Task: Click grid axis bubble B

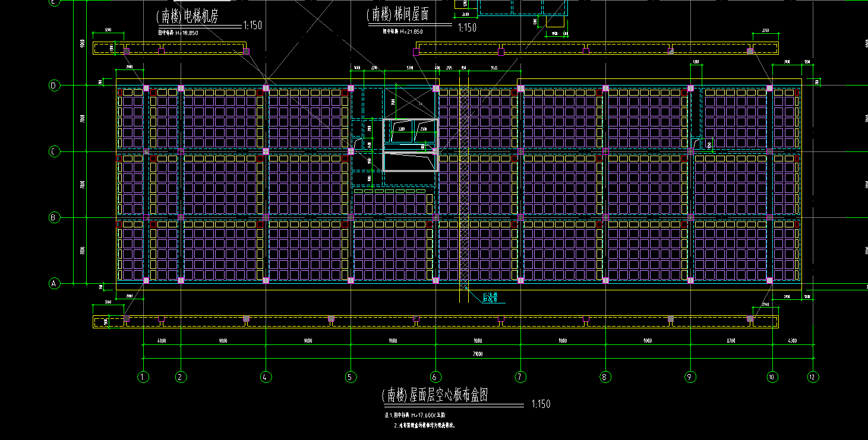Action: point(53,217)
